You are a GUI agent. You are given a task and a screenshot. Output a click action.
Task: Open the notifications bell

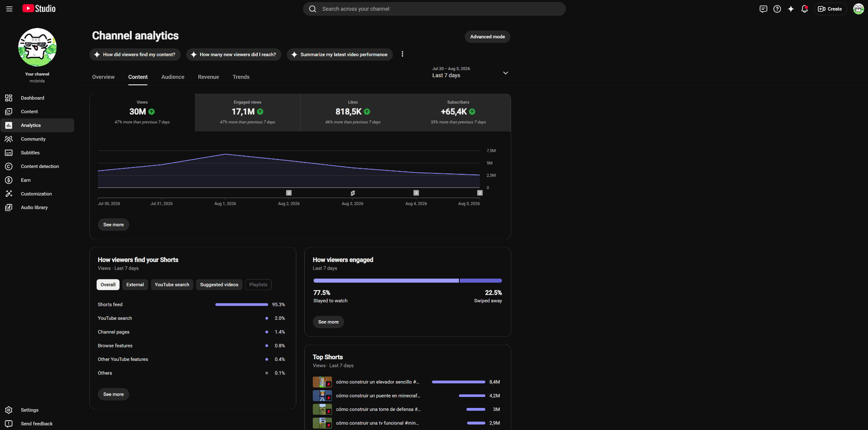tap(804, 9)
